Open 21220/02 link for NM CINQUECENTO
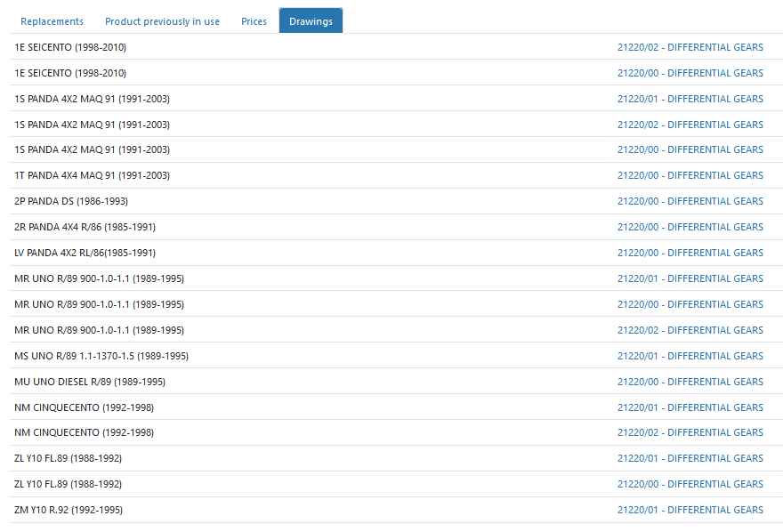 pos(690,432)
